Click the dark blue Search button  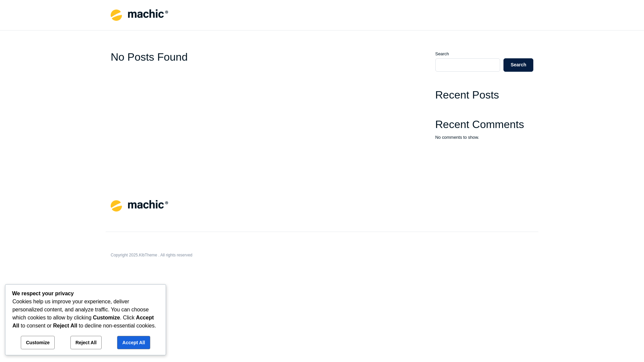(518, 65)
